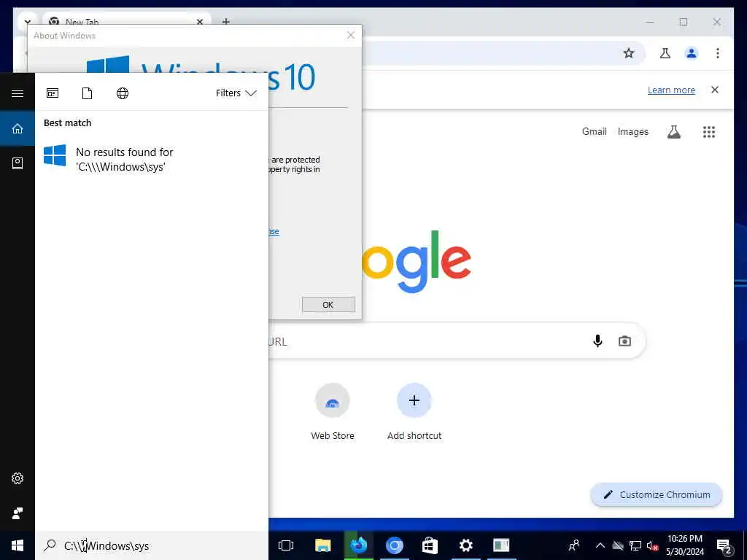Close the New Tab tab
The width and height of the screenshot is (747, 560).
coord(200,22)
